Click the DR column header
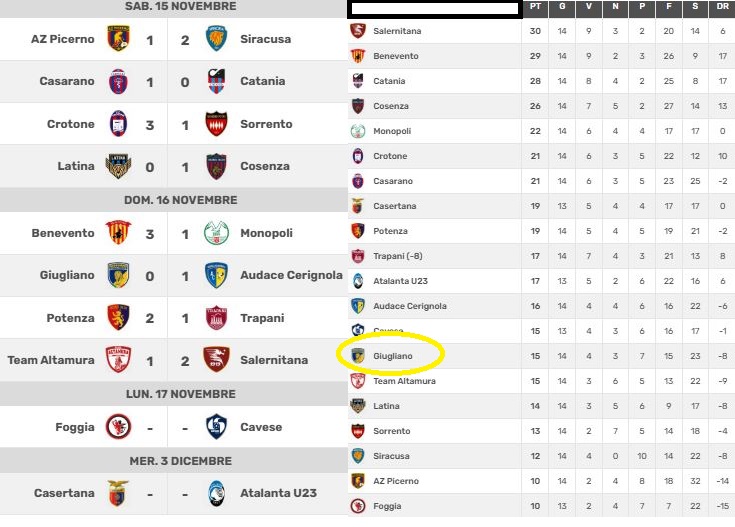Image resolution: width=735 pixels, height=527 pixels. (722, 7)
